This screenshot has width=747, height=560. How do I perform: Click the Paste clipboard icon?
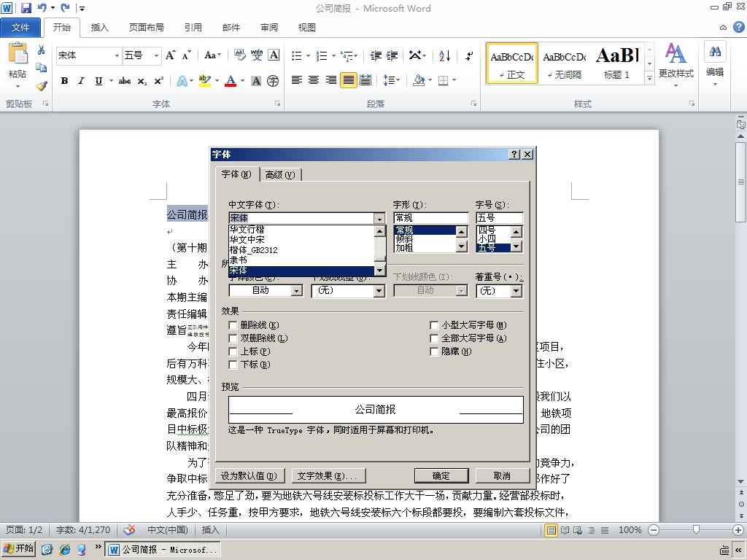[x=18, y=53]
